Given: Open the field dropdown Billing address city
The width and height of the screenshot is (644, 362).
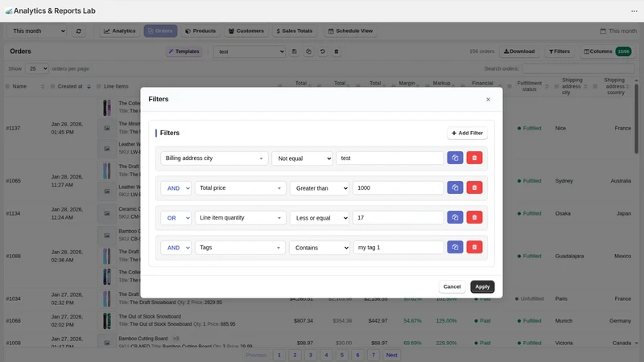Looking at the screenshot, I should coord(214,158).
